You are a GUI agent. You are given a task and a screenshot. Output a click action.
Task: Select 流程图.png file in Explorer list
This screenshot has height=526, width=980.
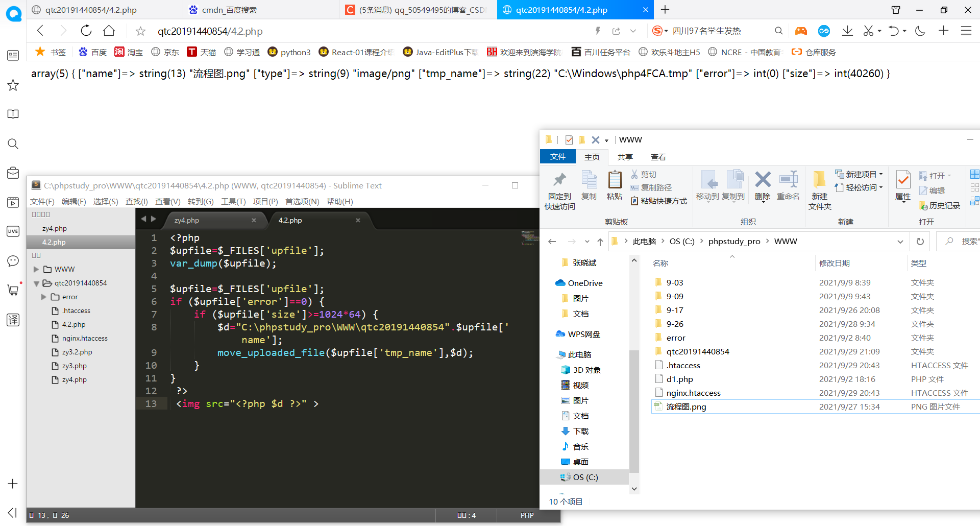coord(816,407)
